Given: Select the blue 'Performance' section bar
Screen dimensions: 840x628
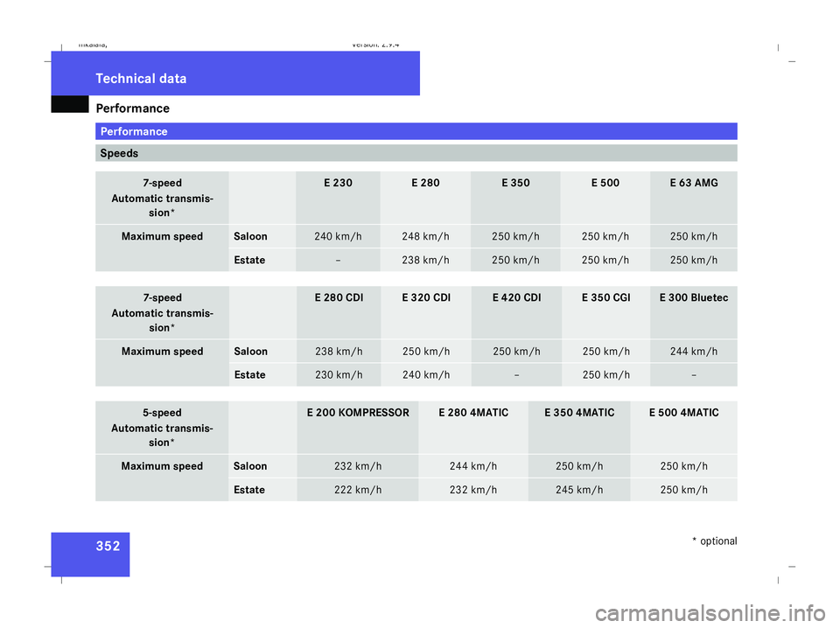Looking at the screenshot, I should (x=416, y=131).
